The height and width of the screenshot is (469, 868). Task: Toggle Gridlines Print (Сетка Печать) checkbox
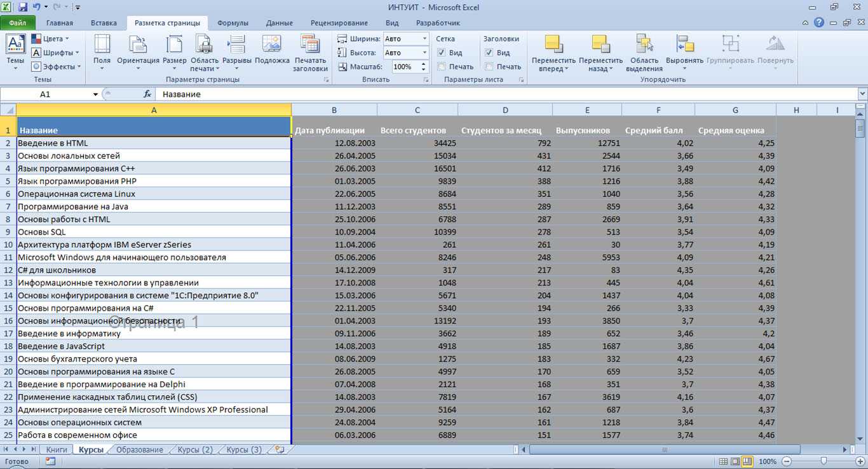(442, 67)
